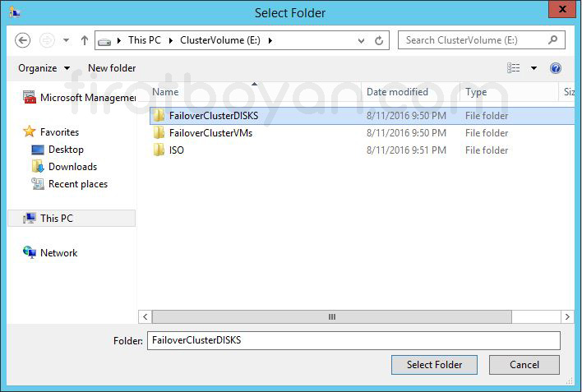Click the Microsoft Management toolbox icon
Screen dimensions: 582x392
click(30, 97)
